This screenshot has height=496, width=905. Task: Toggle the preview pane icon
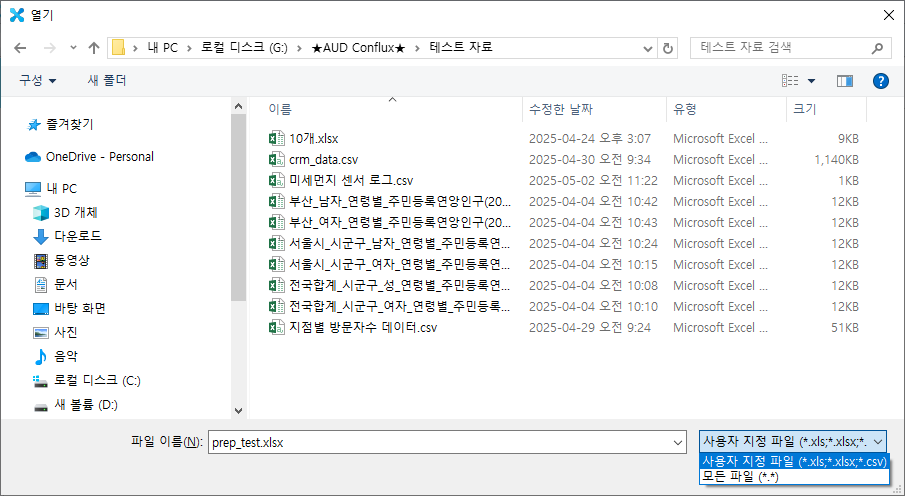point(844,81)
